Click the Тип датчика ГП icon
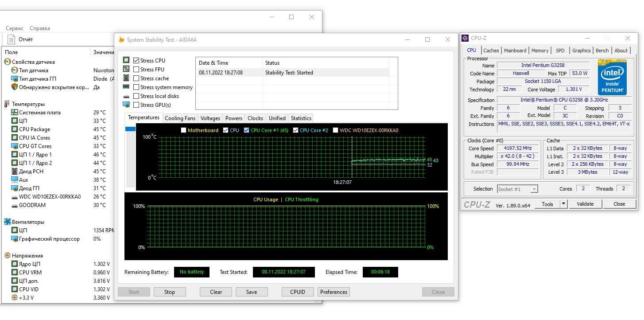 point(15,79)
